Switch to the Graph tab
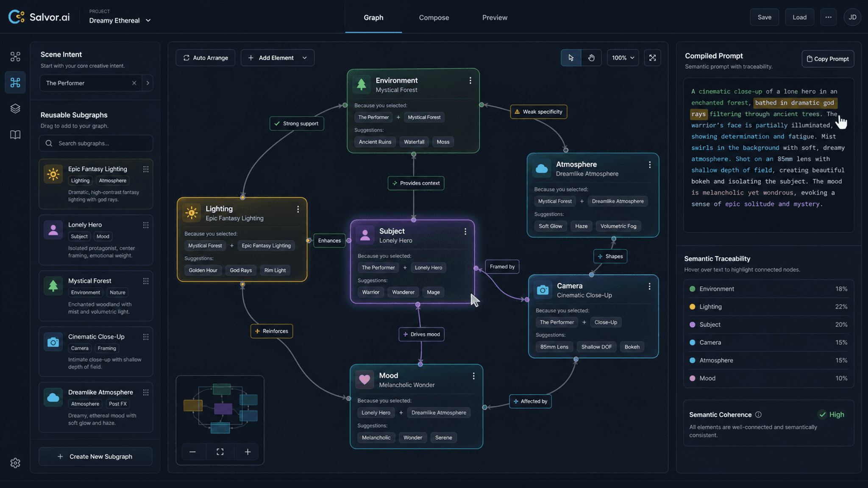 click(x=373, y=17)
